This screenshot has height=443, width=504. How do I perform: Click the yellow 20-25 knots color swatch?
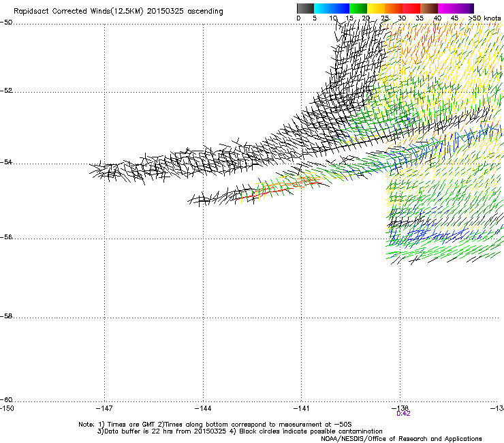point(376,8)
